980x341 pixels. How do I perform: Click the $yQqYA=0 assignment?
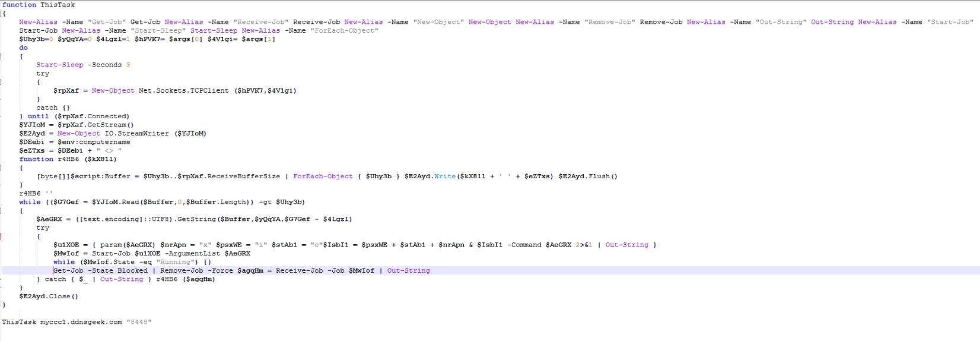[x=75, y=39]
